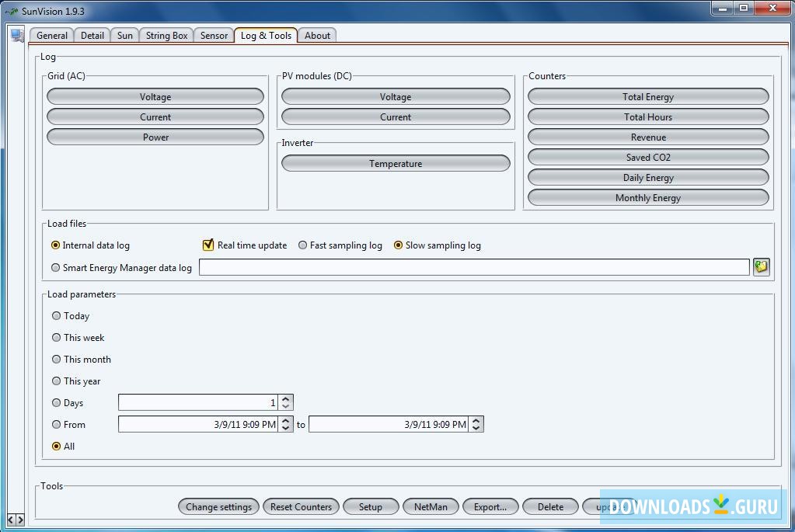Open Monthly Energy counter
The height and width of the screenshot is (532, 795).
[648, 198]
